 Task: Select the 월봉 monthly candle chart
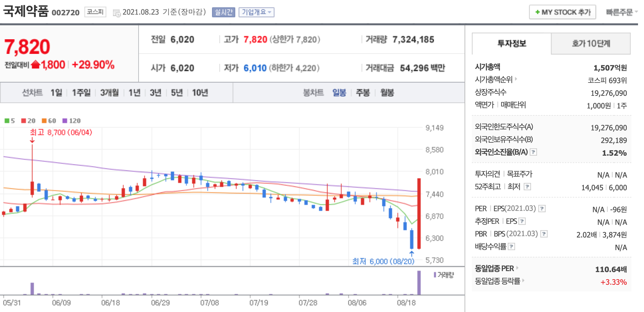coord(387,92)
